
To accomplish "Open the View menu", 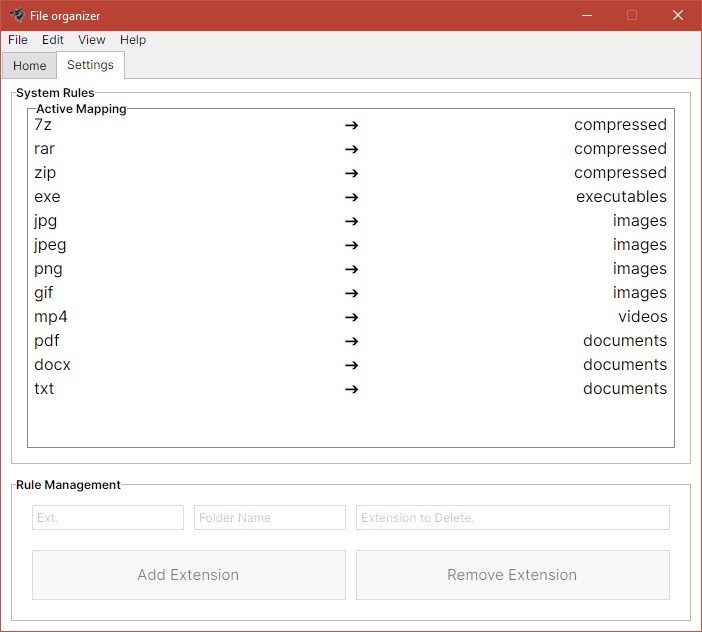I will [x=92, y=40].
